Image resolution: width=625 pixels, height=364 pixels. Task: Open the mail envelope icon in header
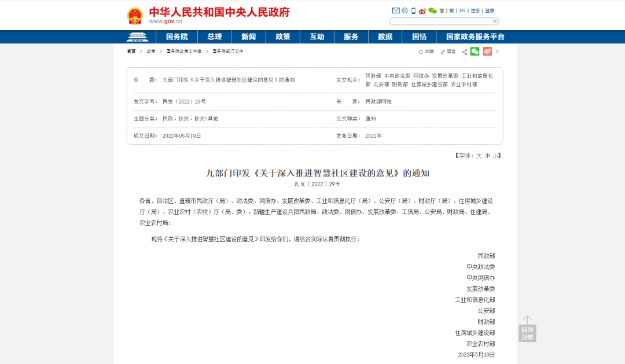pos(395,11)
